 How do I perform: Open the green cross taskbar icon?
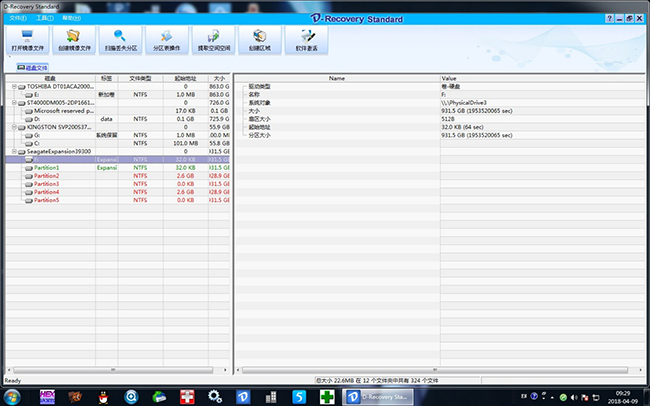click(327, 397)
